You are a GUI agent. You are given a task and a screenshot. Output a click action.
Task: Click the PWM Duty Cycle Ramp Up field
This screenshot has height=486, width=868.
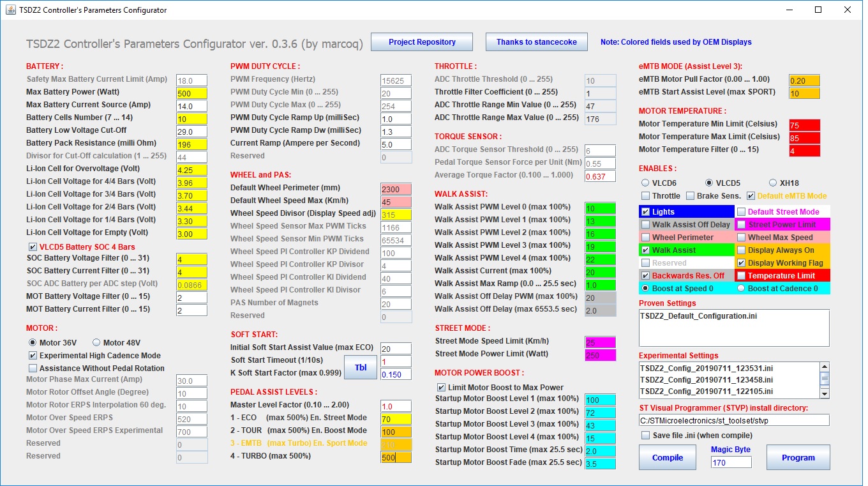click(x=396, y=119)
